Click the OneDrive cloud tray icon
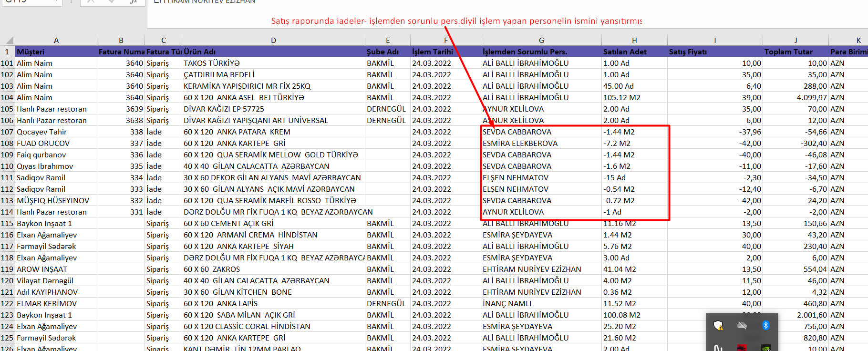This screenshot has height=351, width=868. pyautogui.click(x=742, y=325)
